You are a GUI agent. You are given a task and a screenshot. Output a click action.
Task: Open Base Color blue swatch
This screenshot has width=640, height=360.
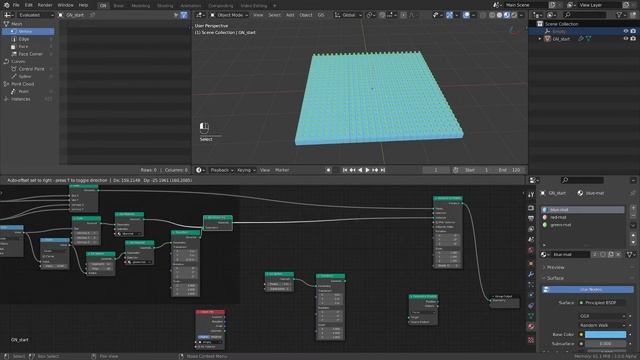[x=605, y=334]
